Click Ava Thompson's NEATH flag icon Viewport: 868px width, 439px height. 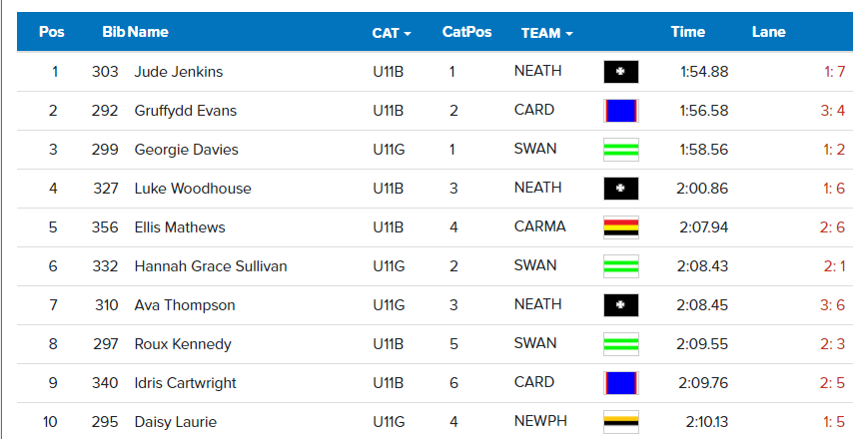[621, 305]
